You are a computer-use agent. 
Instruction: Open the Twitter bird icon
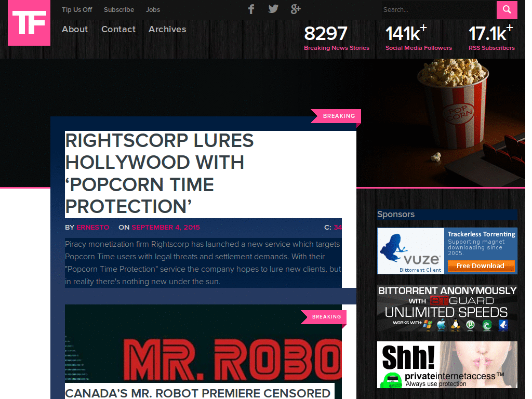[273, 9]
